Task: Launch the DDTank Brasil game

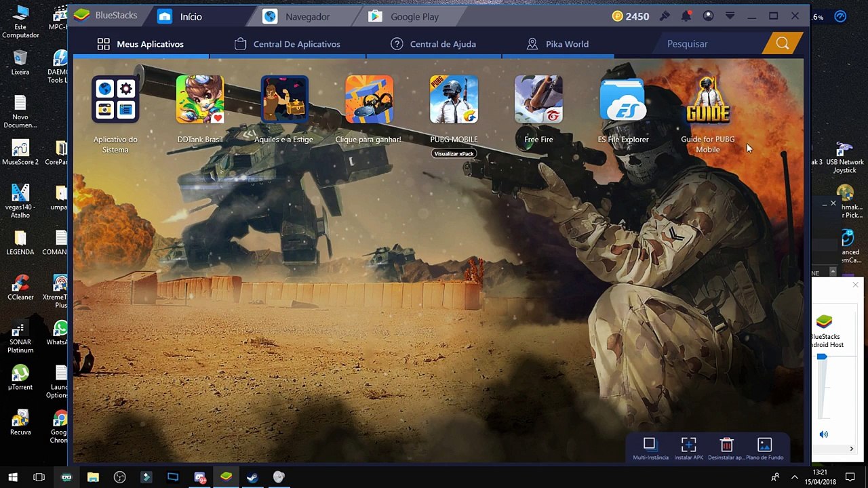Action: tap(200, 100)
